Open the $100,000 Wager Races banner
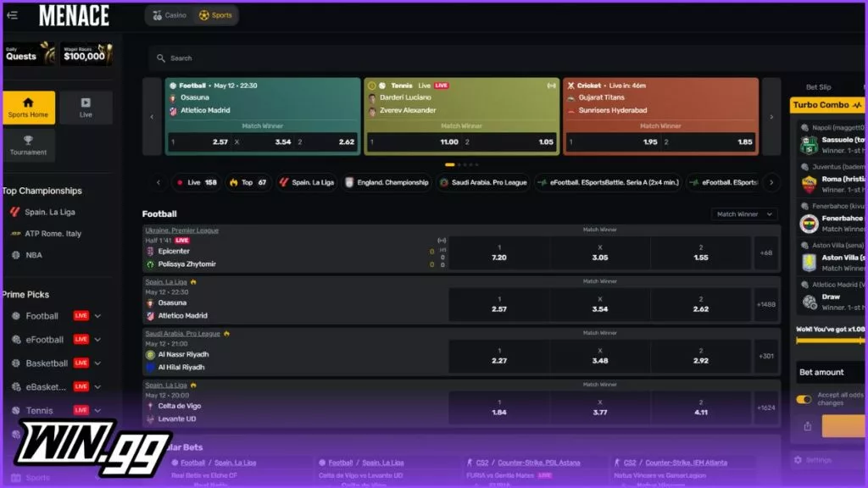 [87, 54]
